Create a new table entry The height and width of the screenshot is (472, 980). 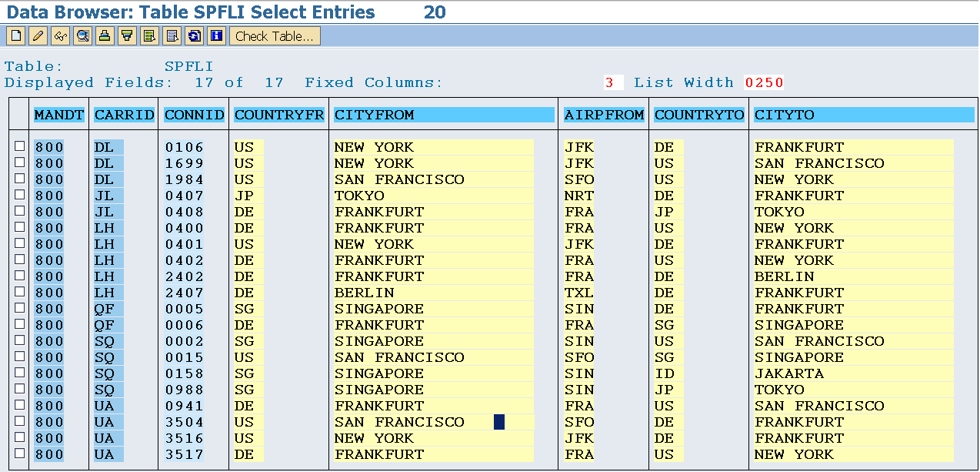pos(15,35)
